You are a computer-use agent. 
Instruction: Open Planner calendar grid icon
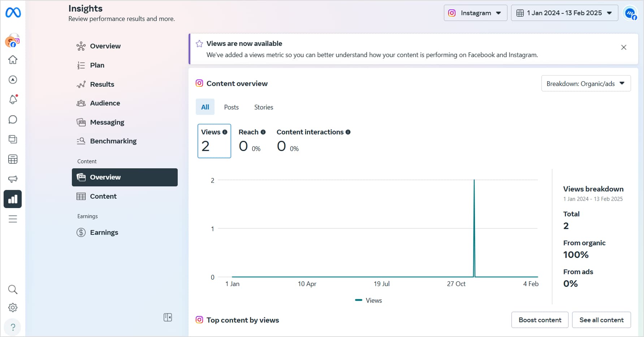click(x=13, y=159)
